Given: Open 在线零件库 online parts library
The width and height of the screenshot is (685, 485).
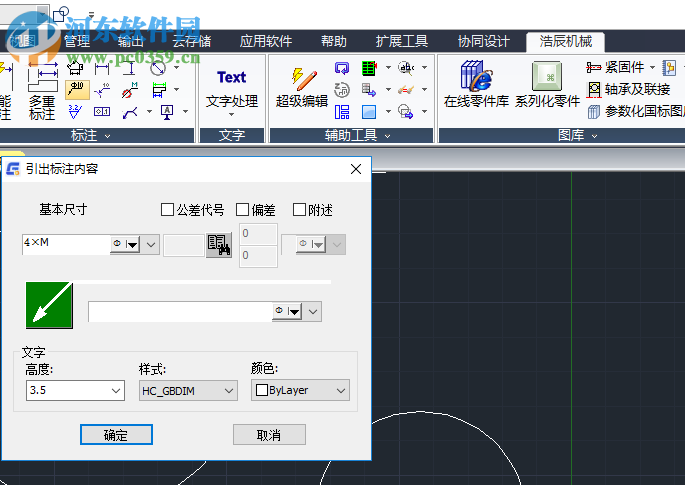Looking at the screenshot, I should point(476,84).
